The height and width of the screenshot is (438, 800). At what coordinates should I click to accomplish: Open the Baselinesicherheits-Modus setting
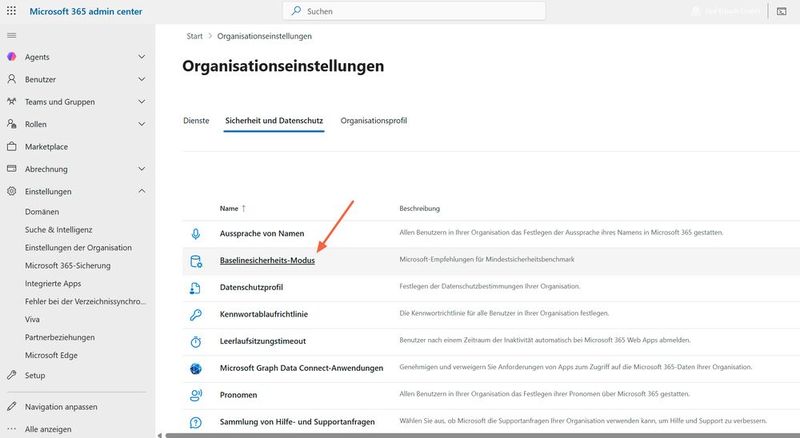coord(267,260)
